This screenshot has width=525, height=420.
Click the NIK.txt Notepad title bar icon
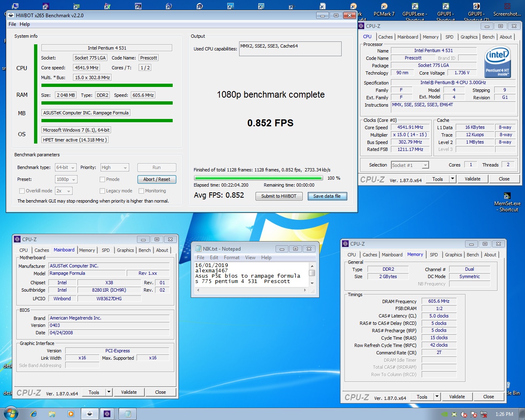click(198, 249)
